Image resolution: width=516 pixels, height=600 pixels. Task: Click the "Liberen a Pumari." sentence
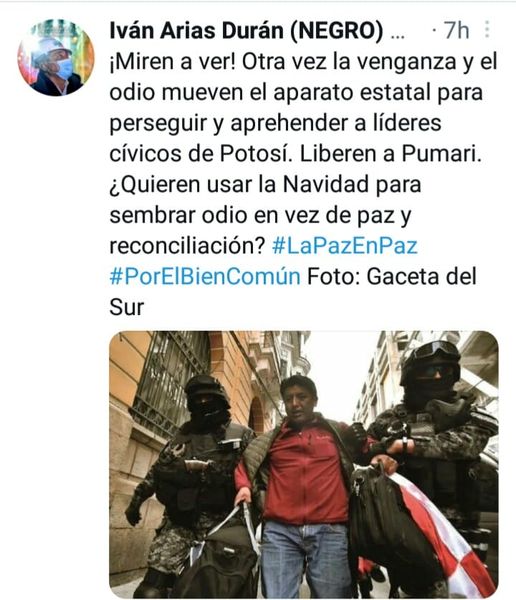(390, 154)
